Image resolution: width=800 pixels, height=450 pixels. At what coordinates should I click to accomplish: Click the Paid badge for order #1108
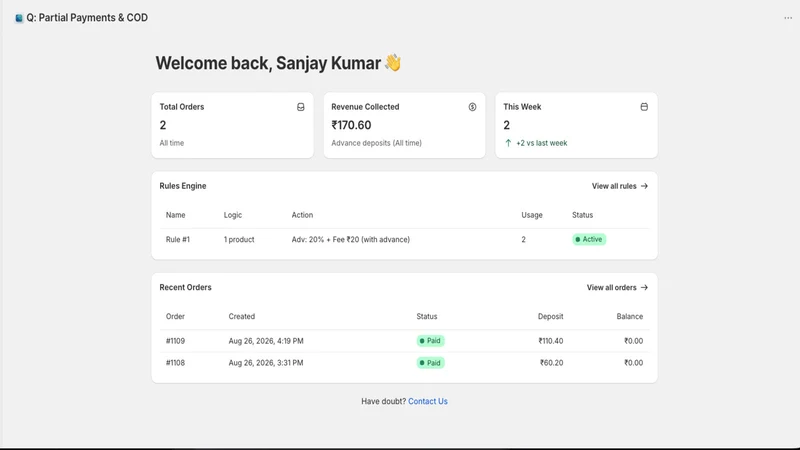(x=430, y=363)
